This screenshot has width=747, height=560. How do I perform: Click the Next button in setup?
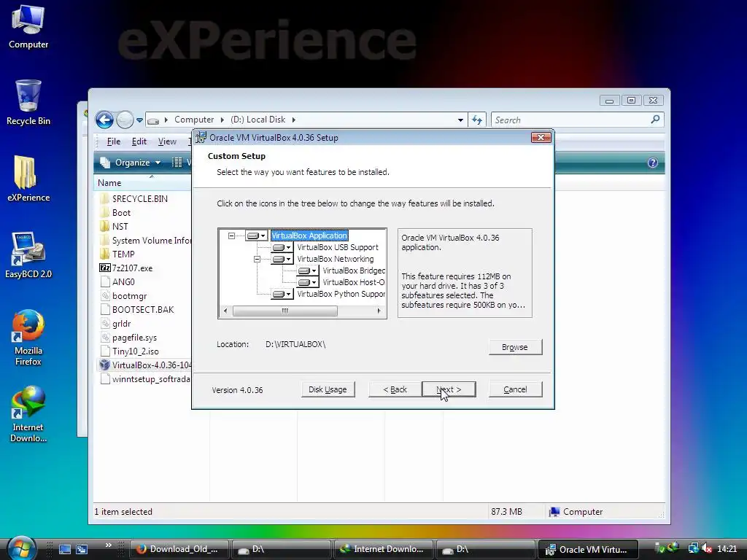[x=449, y=389]
